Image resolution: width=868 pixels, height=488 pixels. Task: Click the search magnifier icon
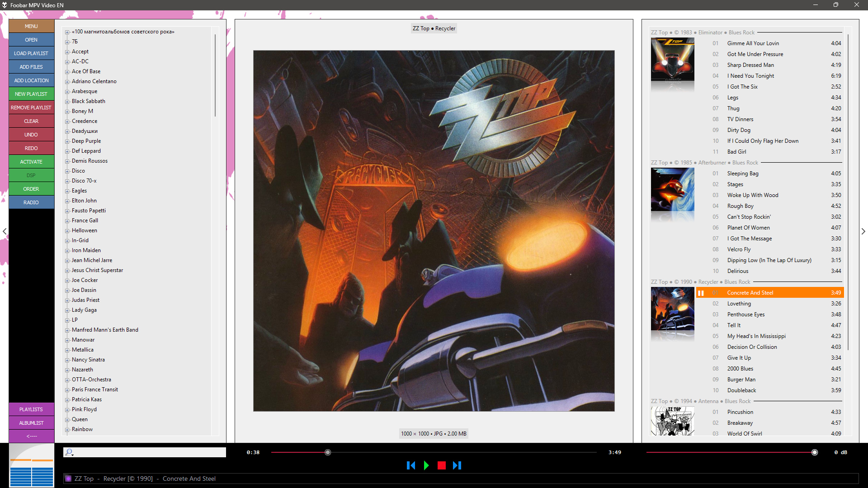69,452
